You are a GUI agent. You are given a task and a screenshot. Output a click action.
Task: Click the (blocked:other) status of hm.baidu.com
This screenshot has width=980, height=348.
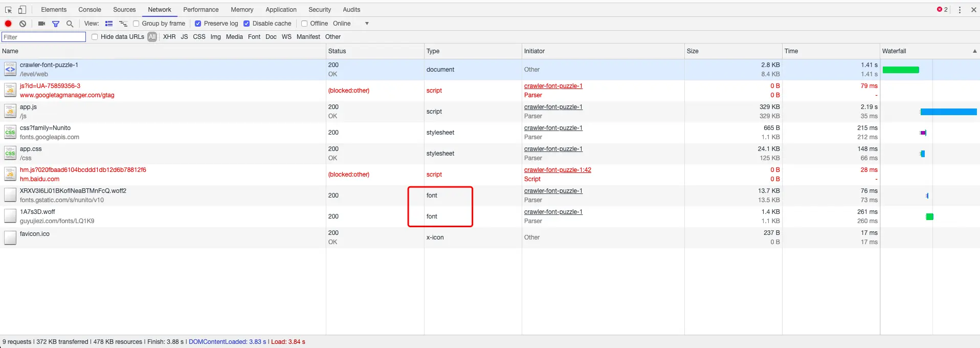point(349,175)
